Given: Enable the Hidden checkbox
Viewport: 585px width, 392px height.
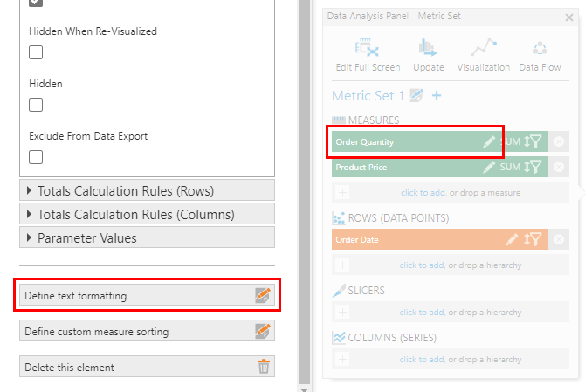Looking at the screenshot, I should 36,105.
